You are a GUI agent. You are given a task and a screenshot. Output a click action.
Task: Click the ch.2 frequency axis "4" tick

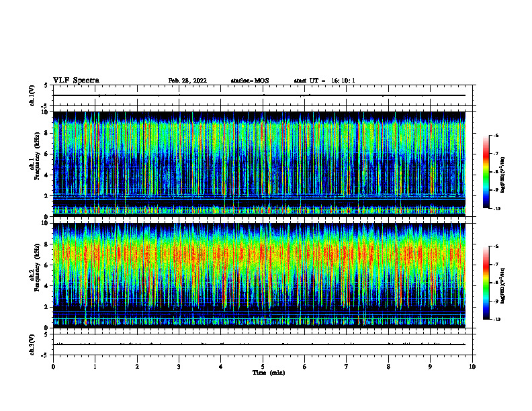tap(46, 286)
